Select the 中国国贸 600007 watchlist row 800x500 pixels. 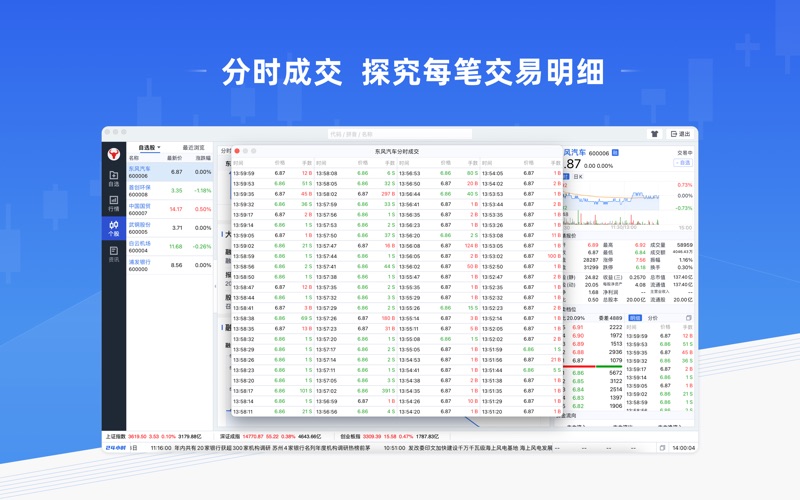click(x=169, y=209)
